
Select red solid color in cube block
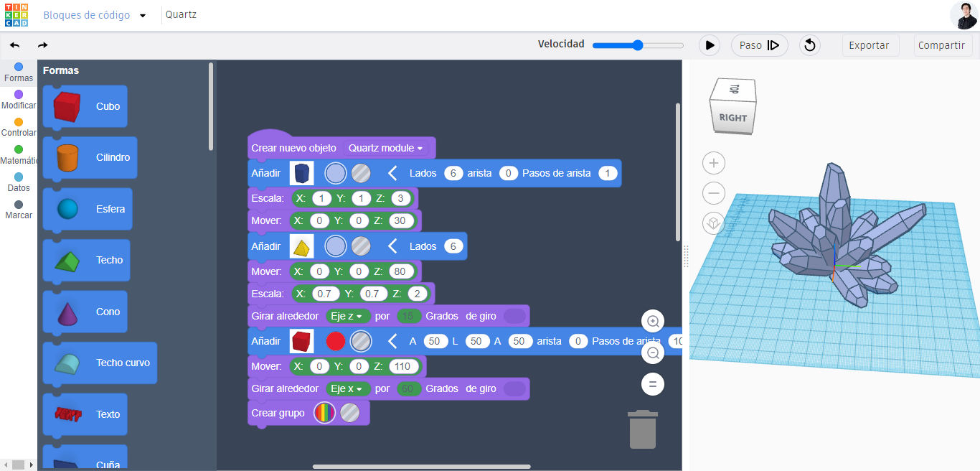tap(336, 341)
